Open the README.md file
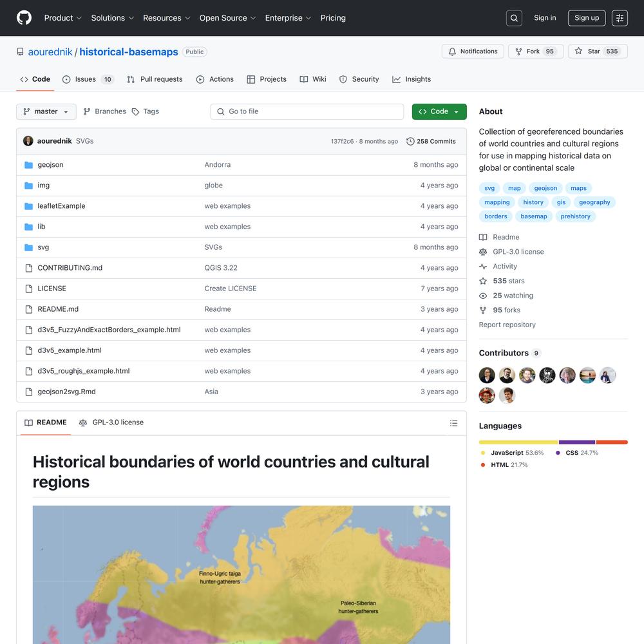Image resolution: width=644 pixels, height=644 pixels. [58, 309]
